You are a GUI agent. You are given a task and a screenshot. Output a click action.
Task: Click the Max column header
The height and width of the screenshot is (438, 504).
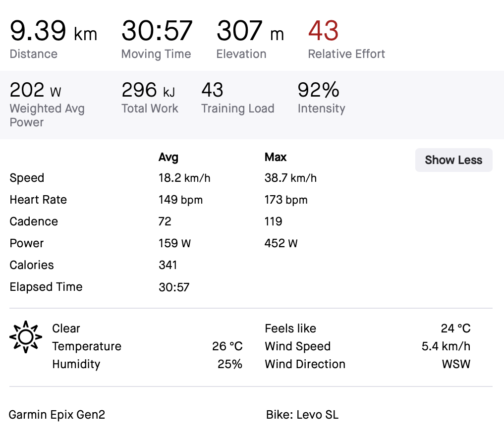pos(276,157)
